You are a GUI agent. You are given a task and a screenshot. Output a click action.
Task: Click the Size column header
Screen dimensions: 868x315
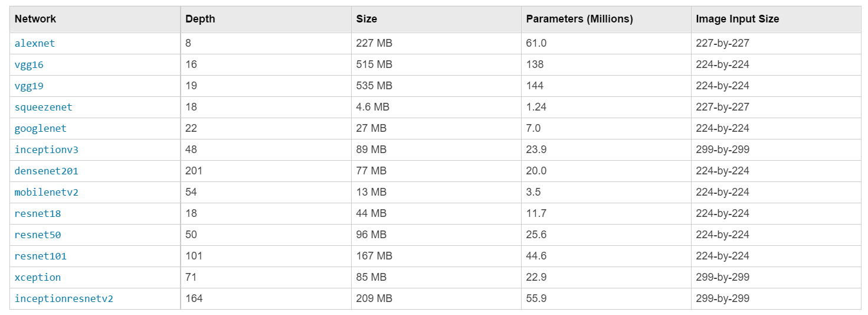pos(366,19)
